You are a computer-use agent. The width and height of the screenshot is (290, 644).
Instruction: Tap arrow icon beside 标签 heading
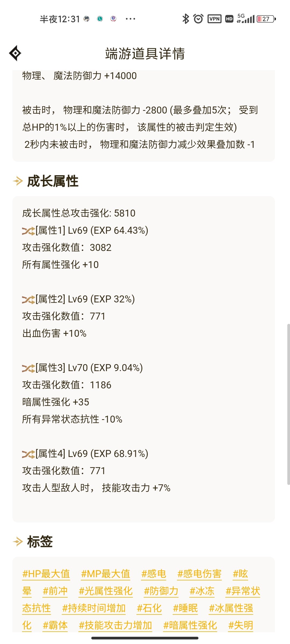point(18,541)
